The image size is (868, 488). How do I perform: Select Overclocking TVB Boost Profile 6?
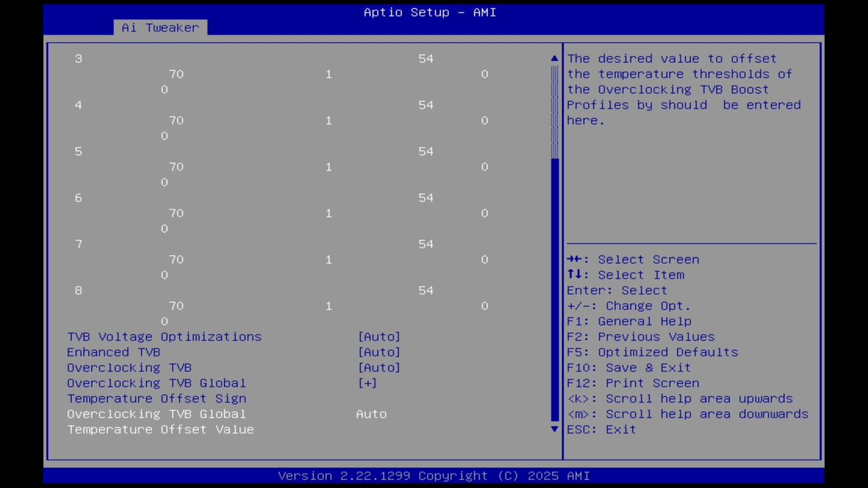click(78, 197)
